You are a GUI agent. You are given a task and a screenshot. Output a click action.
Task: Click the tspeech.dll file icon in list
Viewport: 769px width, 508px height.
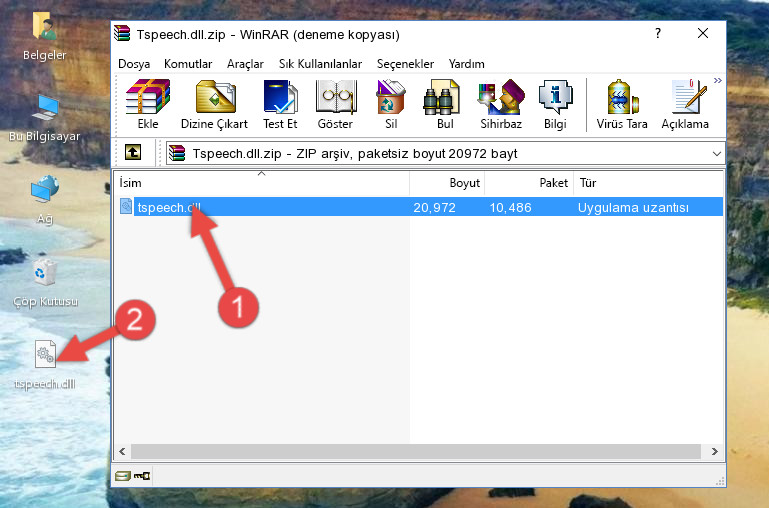(126, 206)
